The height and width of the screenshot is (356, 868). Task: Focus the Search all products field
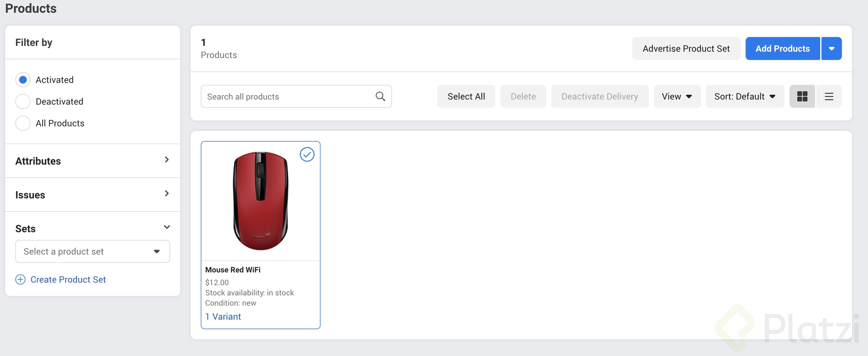click(x=296, y=97)
